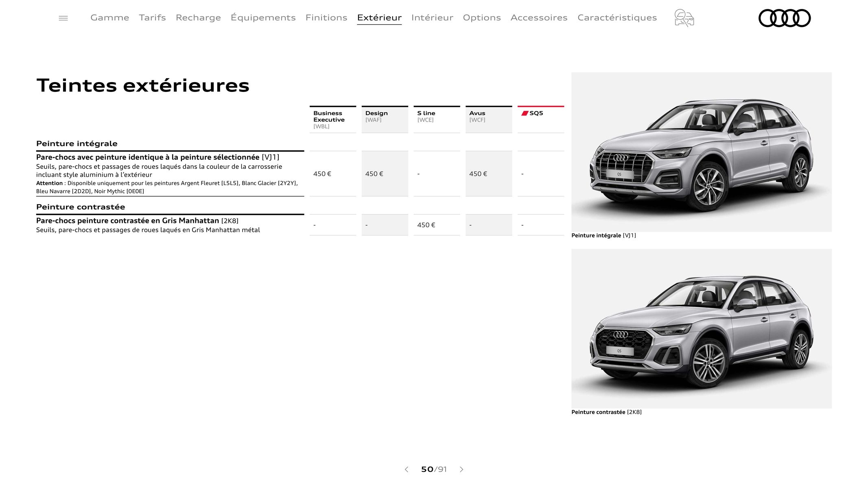Select the Finitions tab

pos(326,17)
